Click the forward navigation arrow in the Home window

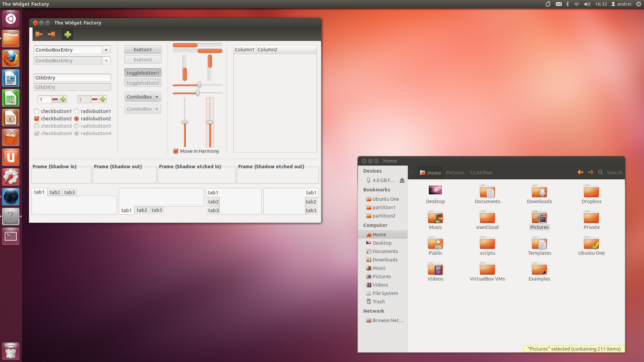[590, 172]
